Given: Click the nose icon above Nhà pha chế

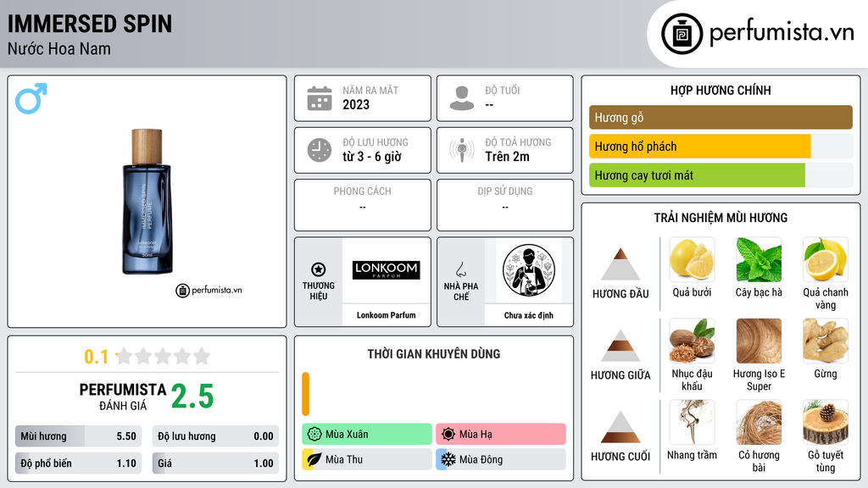Looking at the screenshot, I should (460, 270).
